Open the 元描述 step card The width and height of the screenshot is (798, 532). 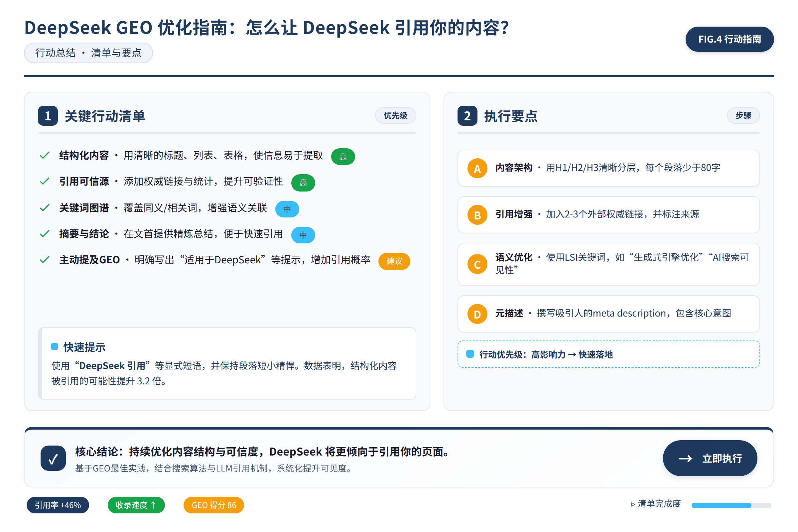(608, 314)
